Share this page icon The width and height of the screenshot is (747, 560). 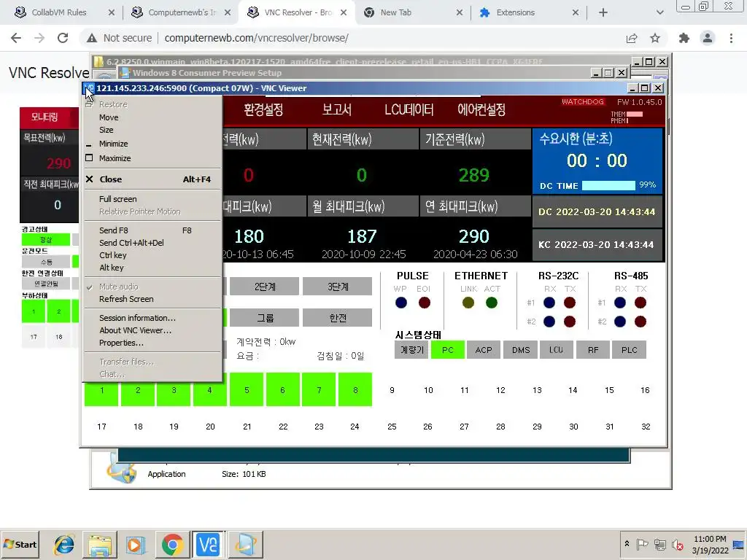(632, 38)
